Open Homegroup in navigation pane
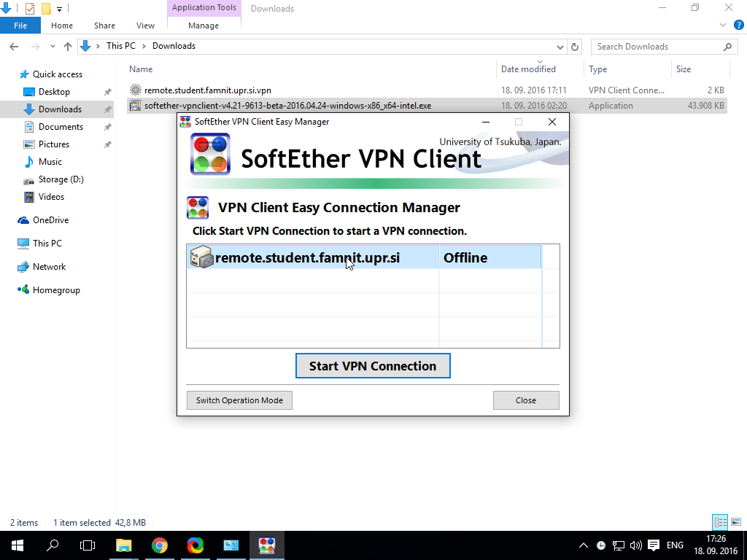Image resolution: width=747 pixels, height=560 pixels. [56, 290]
